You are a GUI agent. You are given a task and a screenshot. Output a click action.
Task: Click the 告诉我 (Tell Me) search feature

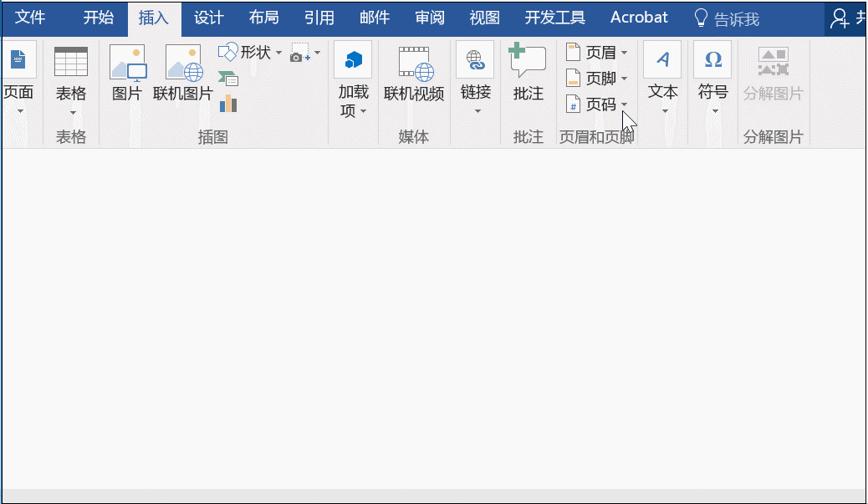(736, 17)
